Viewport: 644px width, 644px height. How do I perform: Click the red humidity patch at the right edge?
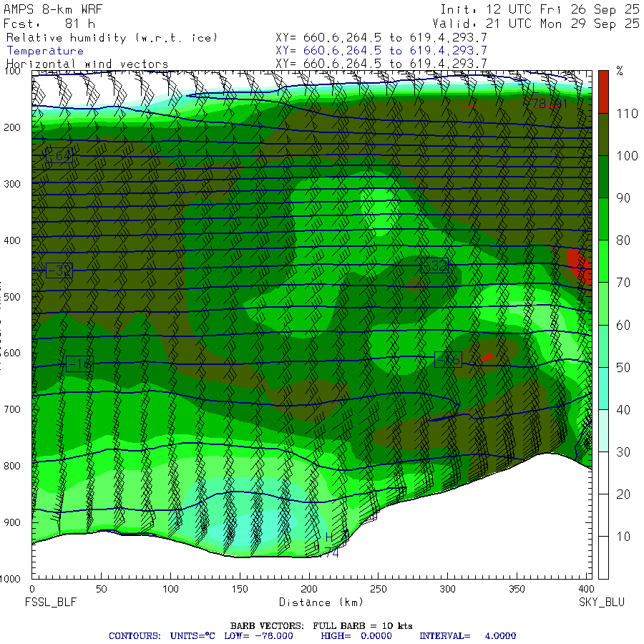click(580, 266)
